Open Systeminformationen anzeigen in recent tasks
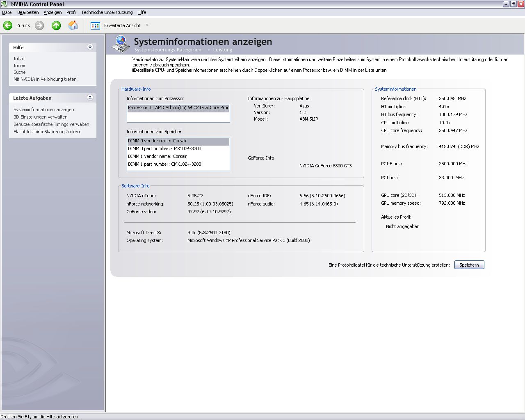Viewport: 525px width, 420px height. [x=44, y=110]
